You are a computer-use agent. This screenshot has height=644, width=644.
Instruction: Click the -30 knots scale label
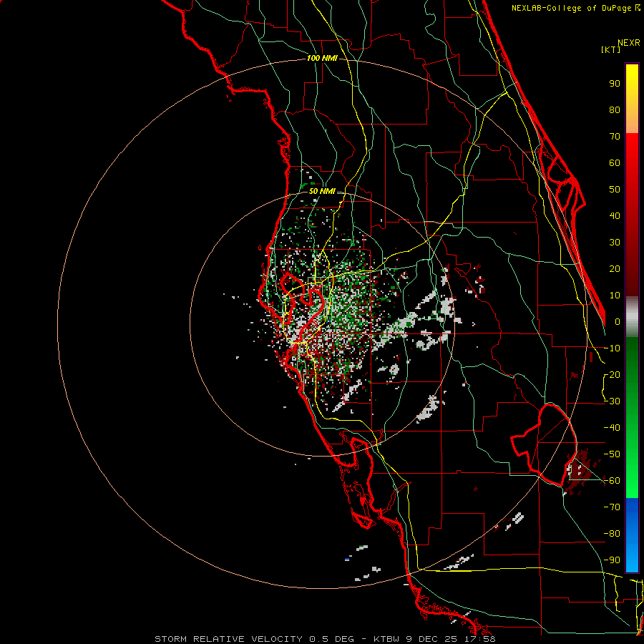[612, 401]
